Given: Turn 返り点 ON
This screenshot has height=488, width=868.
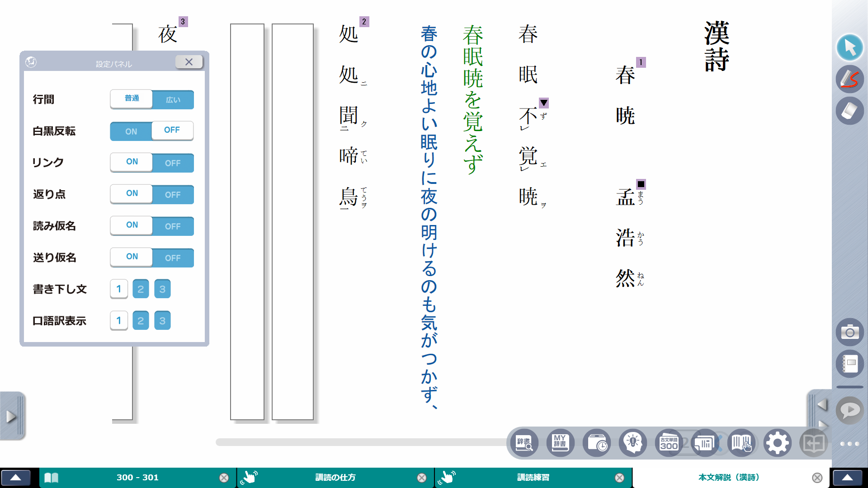Looking at the screenshot, I should coord(132,194).
